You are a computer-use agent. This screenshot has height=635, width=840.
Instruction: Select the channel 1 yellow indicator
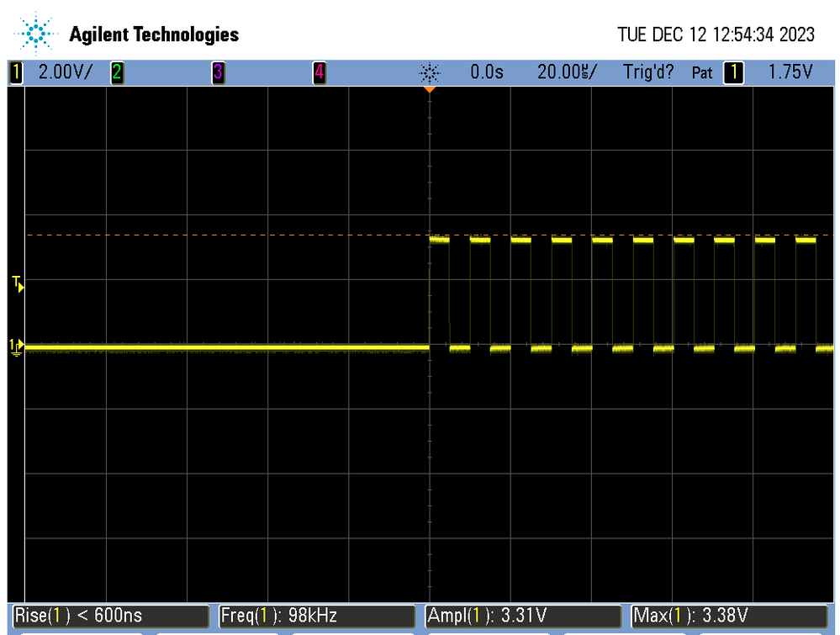click(16, 72)
